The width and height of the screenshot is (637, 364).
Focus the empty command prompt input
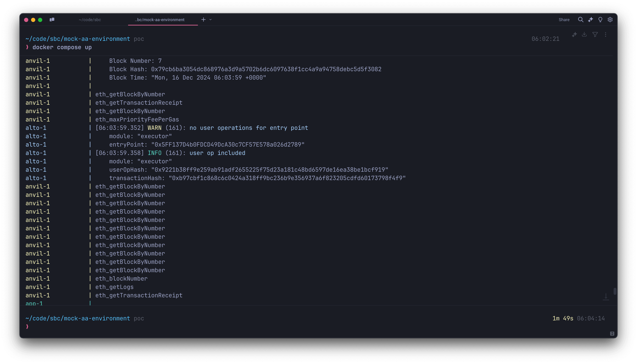315,326
